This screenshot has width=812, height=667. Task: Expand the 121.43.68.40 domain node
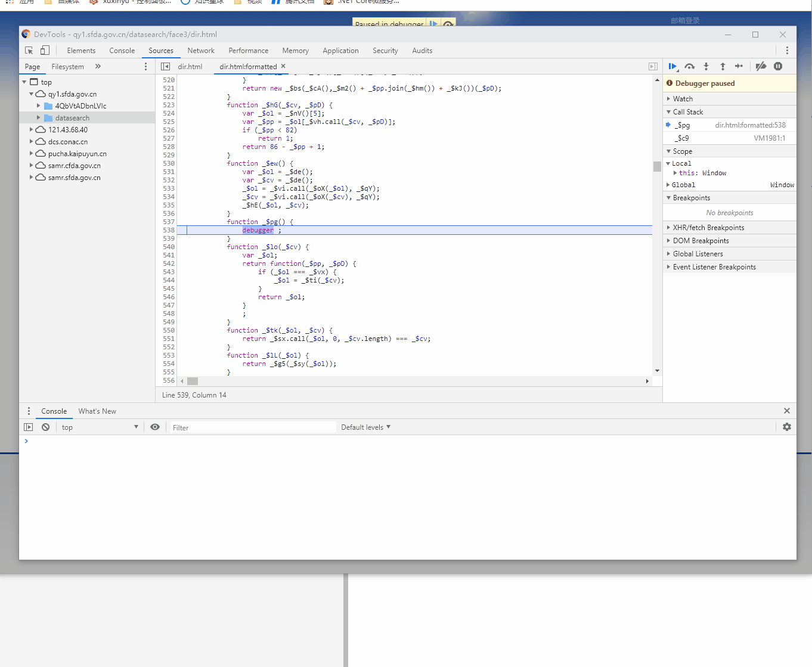(31, 129)
